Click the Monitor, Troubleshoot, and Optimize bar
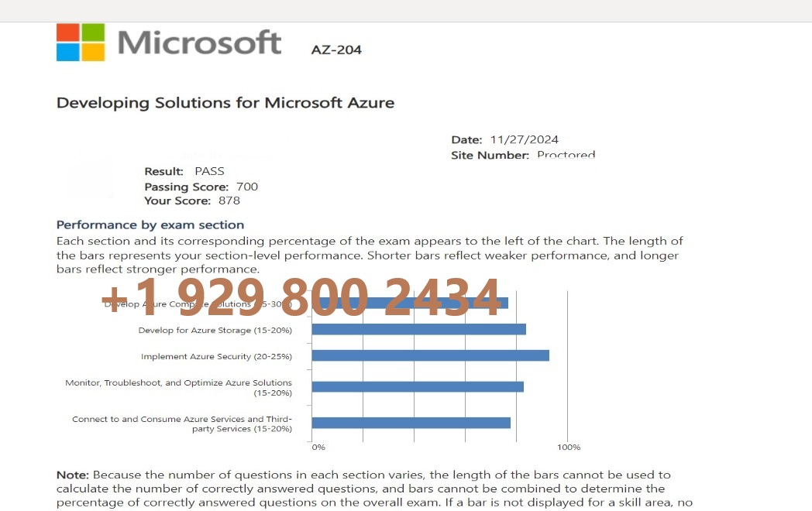812x511 pixels. pos(418,387)
